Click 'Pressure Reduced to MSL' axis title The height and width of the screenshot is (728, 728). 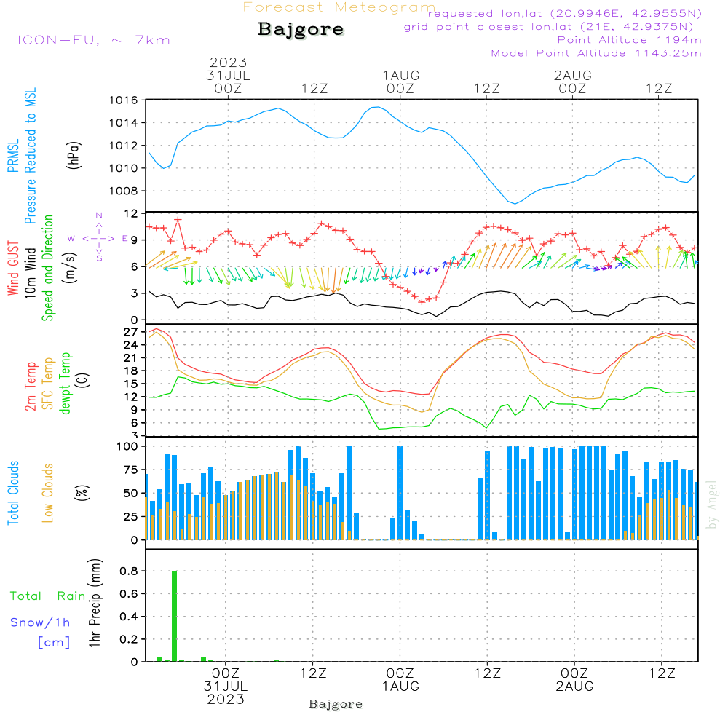(30, 156)
